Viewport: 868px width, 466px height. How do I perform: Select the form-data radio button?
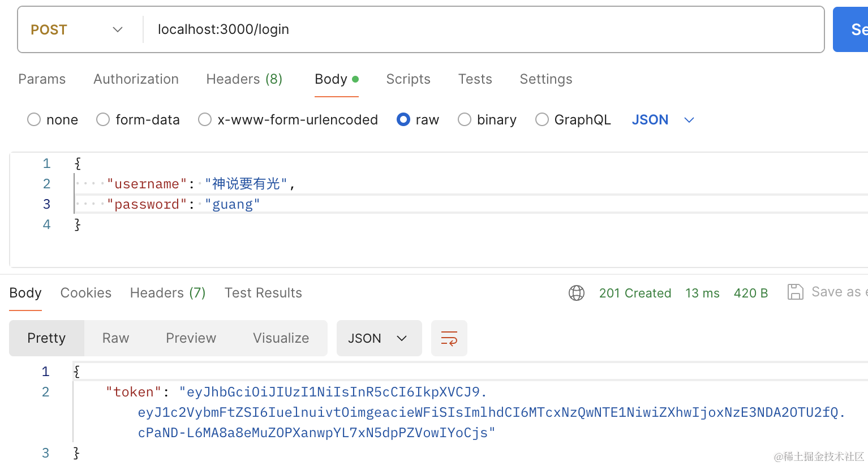[103, 120]
